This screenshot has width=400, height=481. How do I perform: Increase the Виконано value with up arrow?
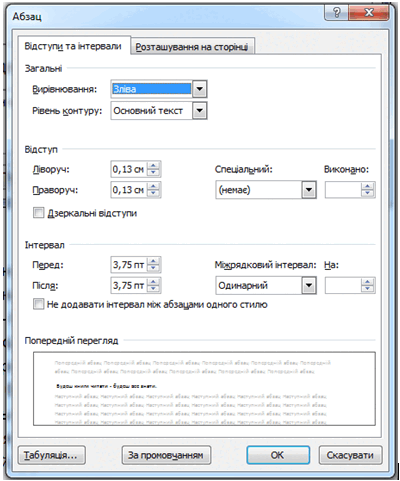[x=367, y=186]
